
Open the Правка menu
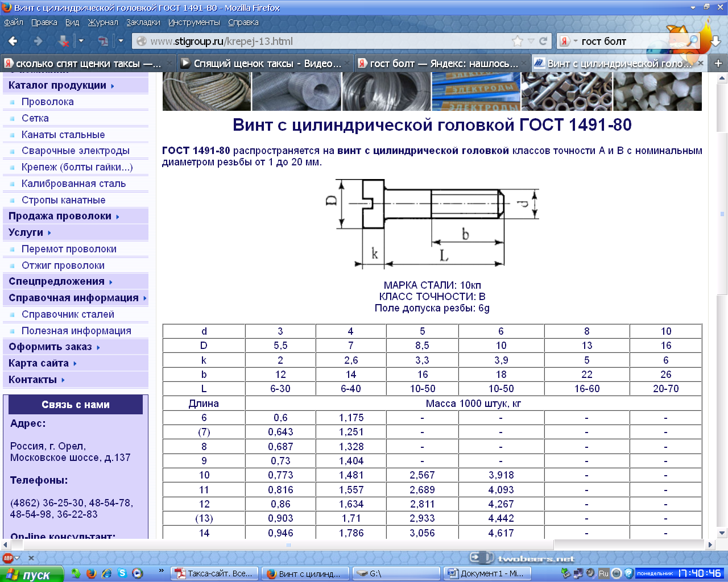click(44, 22)
